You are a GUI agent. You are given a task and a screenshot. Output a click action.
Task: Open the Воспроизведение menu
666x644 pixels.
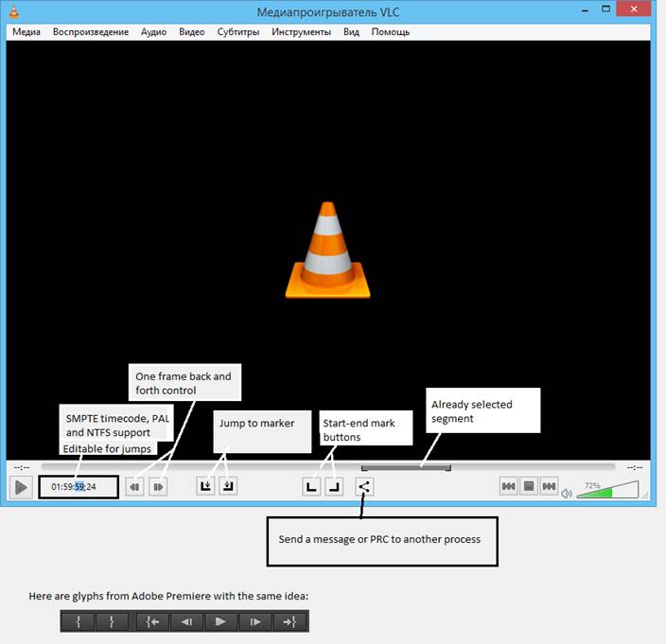tap(91, 32)
